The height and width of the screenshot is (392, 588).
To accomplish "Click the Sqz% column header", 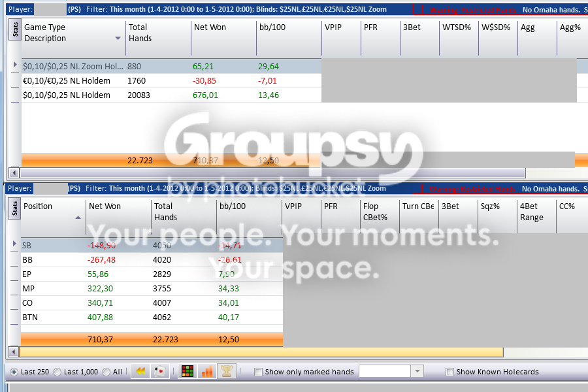I will coord(497,216).
